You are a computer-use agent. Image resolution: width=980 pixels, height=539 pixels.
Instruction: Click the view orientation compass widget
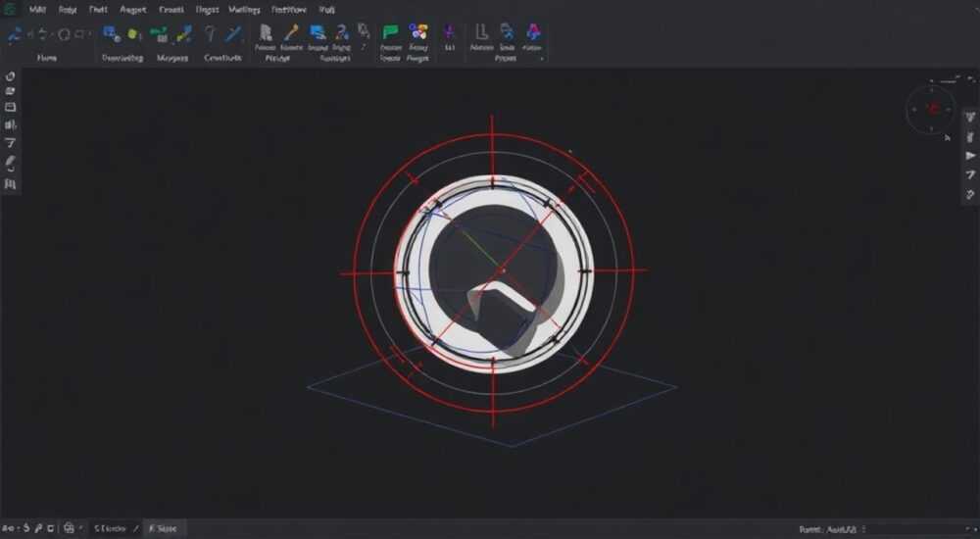932,109
